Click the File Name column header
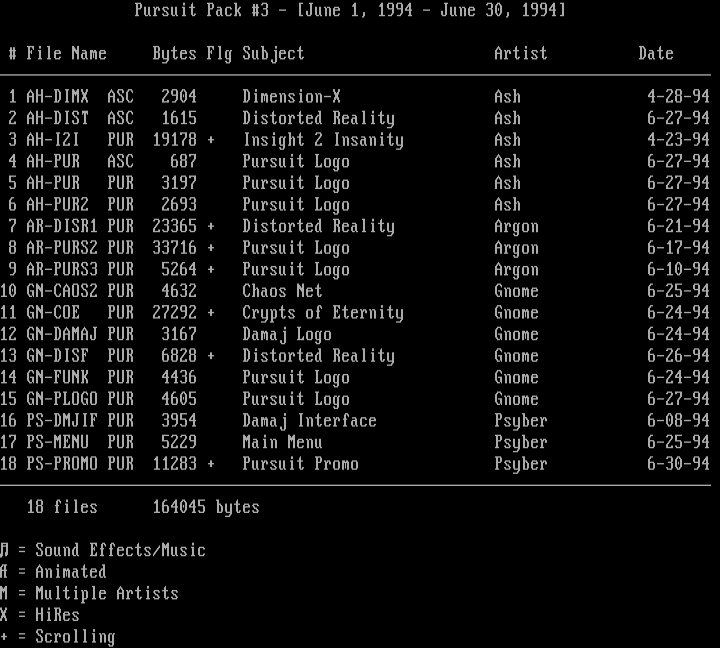720x648 pixels. click(66, 53)
